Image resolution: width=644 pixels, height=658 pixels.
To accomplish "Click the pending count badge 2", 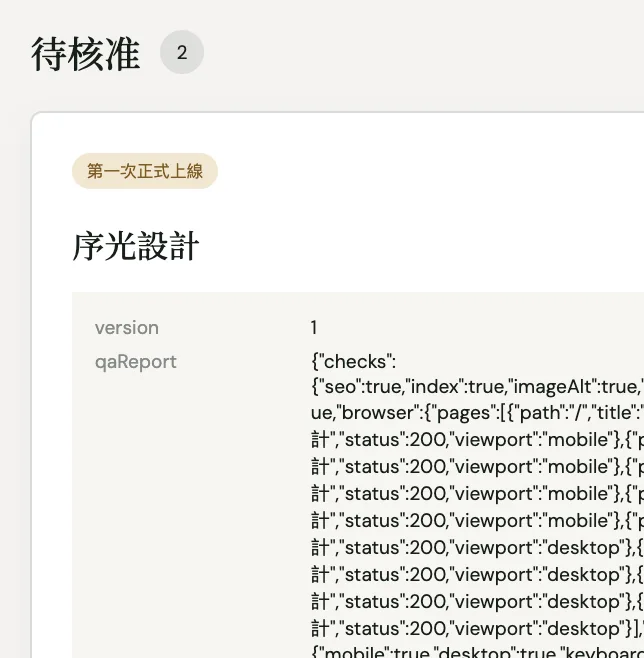I will tap(182, 52).
